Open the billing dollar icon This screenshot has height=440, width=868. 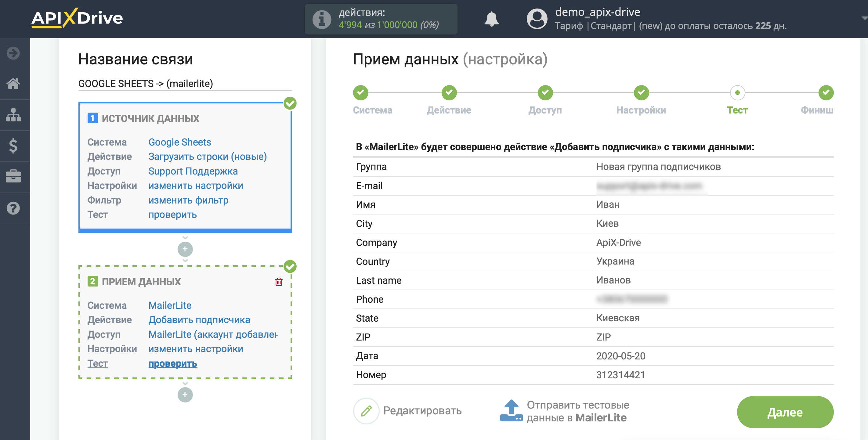pos(13,146)
